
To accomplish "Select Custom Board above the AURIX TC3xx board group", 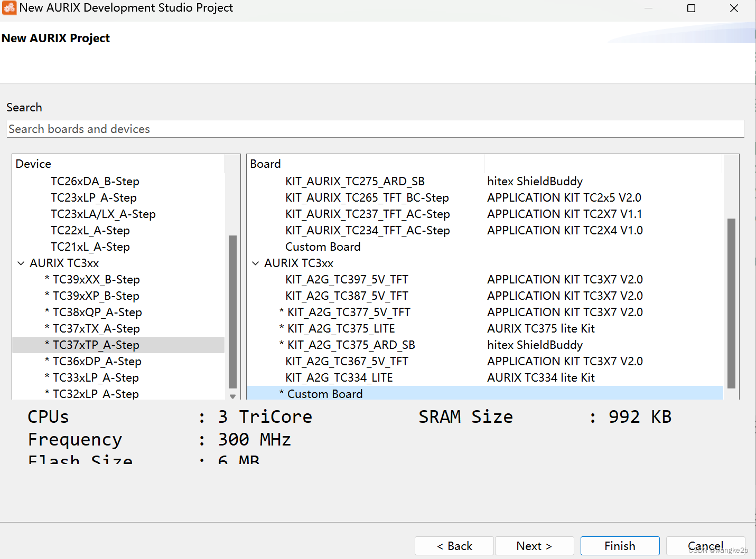I will [323, 247].
